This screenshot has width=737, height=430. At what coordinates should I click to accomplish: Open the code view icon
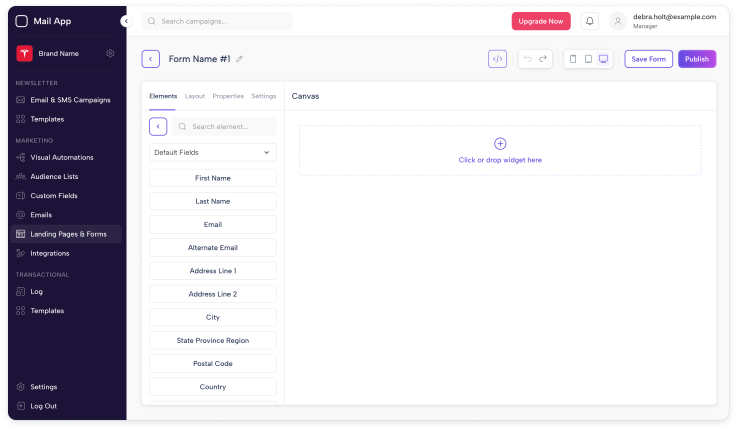498,59
